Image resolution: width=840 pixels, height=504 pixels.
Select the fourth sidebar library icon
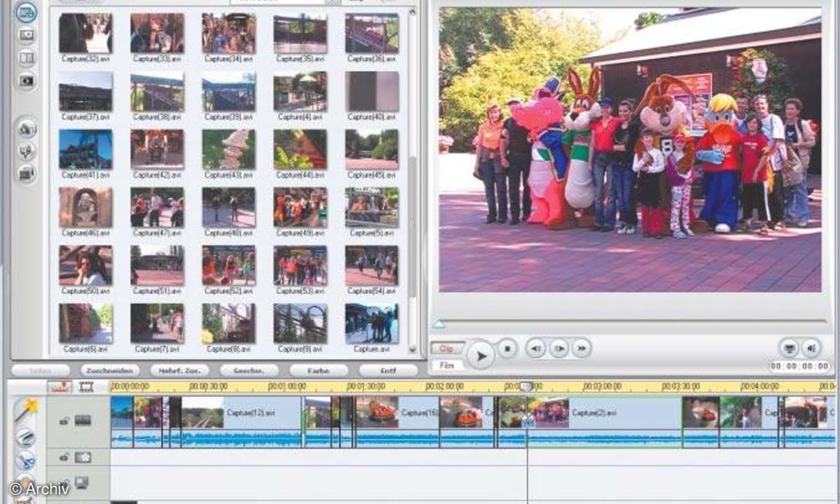(26, 80)
